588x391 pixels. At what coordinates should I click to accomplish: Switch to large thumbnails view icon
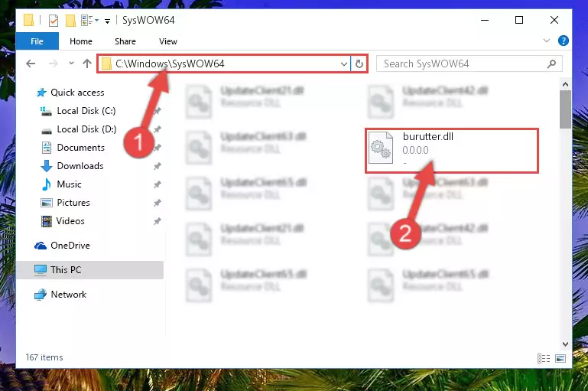click(x=560, y=358)
